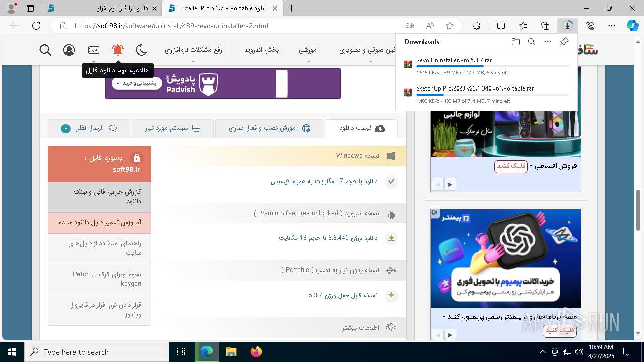This screenshot has height=362, width=644.
Task: Expand آموزشی menu dropdown
Action: pos(309,50)
